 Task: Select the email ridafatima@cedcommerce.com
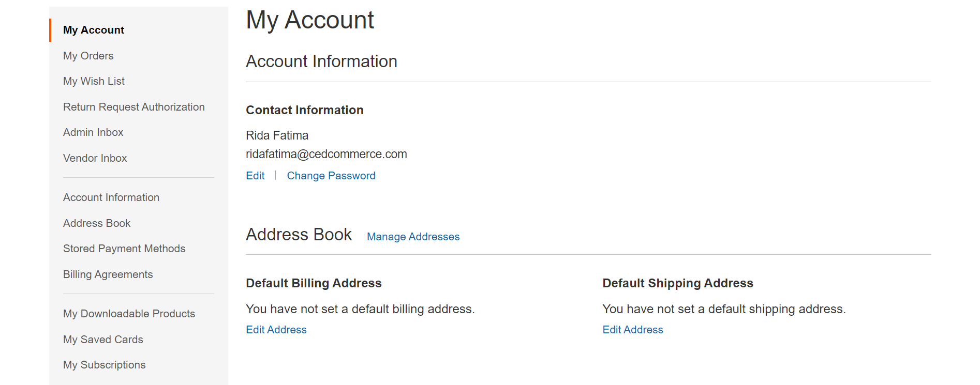pos(326,154)
